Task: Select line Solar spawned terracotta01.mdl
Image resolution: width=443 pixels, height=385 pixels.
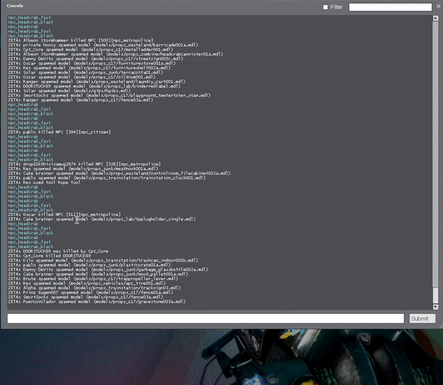Action: 86,72
